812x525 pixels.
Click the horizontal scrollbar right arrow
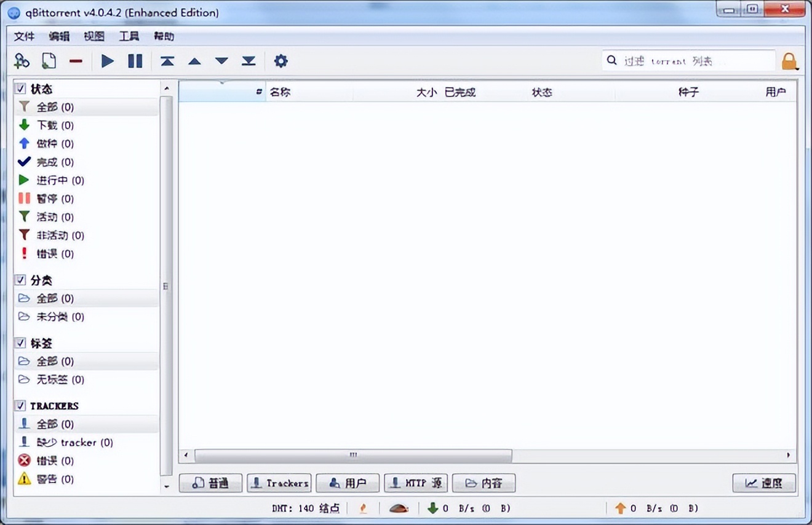point(789,456)
